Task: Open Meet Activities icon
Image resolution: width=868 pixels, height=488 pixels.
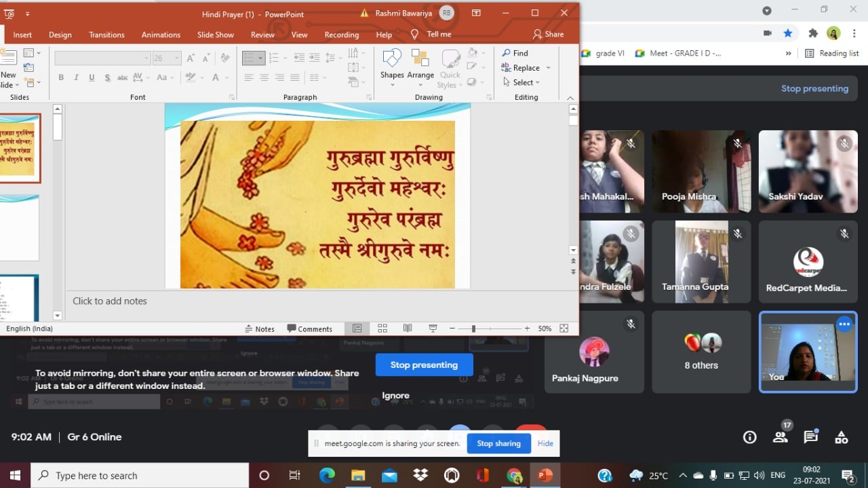Action: pos(842,437)
